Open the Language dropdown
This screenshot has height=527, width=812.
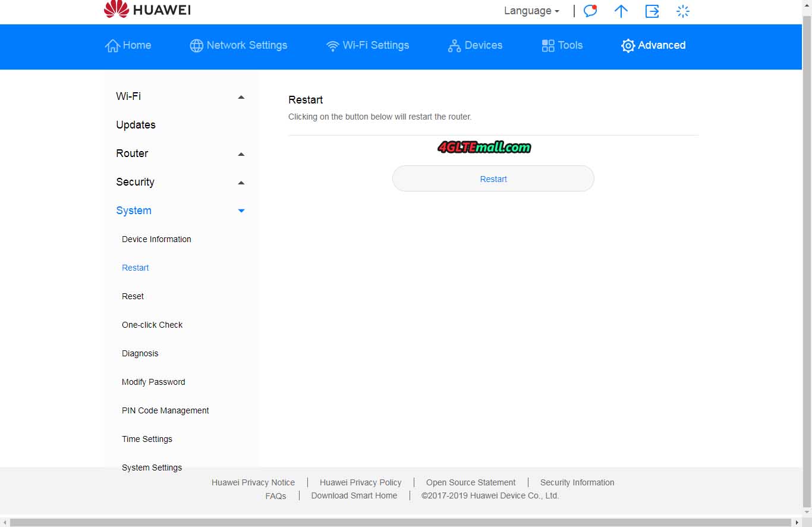coord(531,11)
